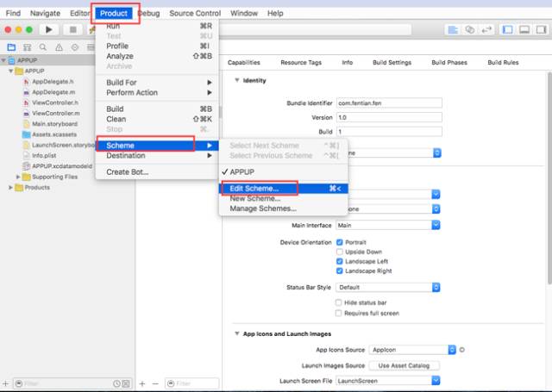
Task: Enable the Hide status bar checkbox
Action: click(x=338, y=302)
